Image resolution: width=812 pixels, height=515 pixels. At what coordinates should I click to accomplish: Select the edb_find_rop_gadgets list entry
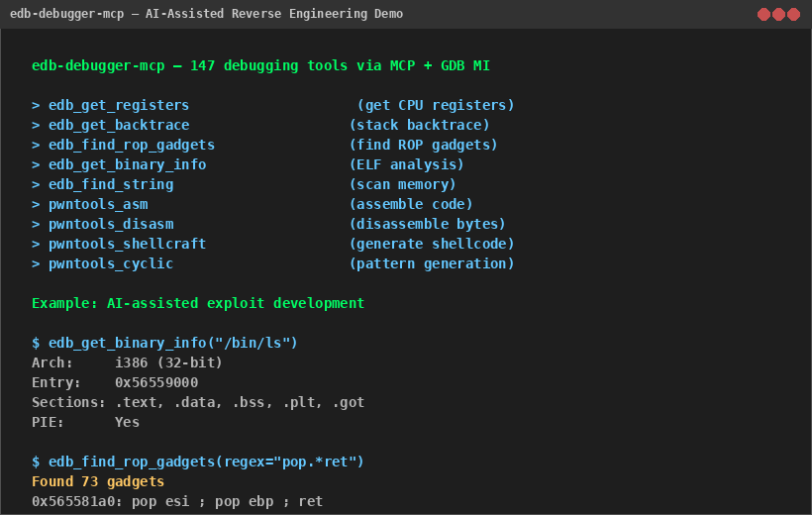[132, 145]
